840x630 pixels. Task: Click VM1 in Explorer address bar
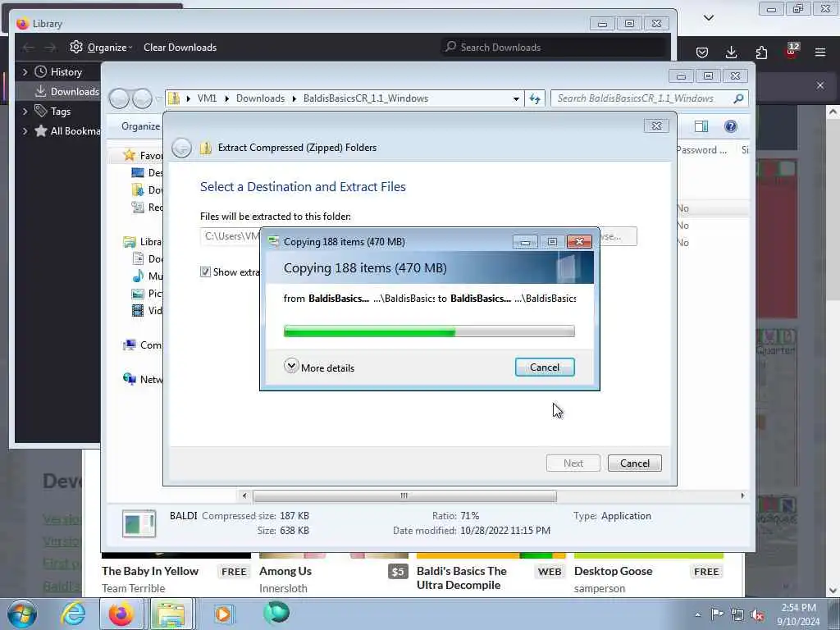pos(207,98)
